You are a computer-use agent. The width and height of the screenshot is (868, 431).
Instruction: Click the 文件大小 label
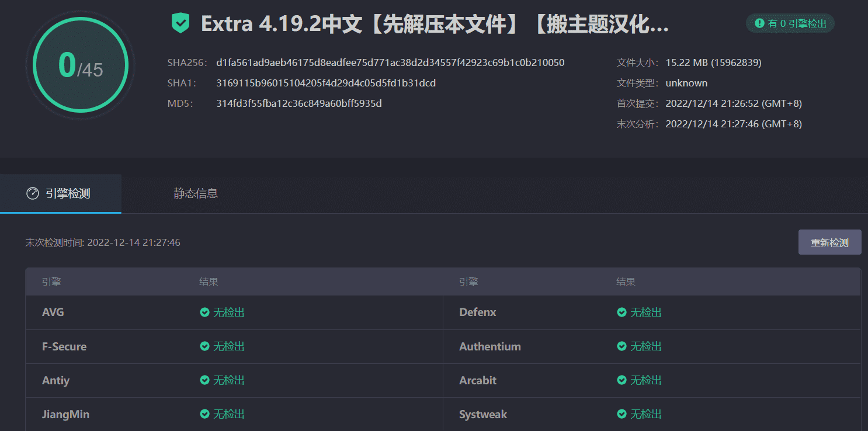(x=638, y=62)
